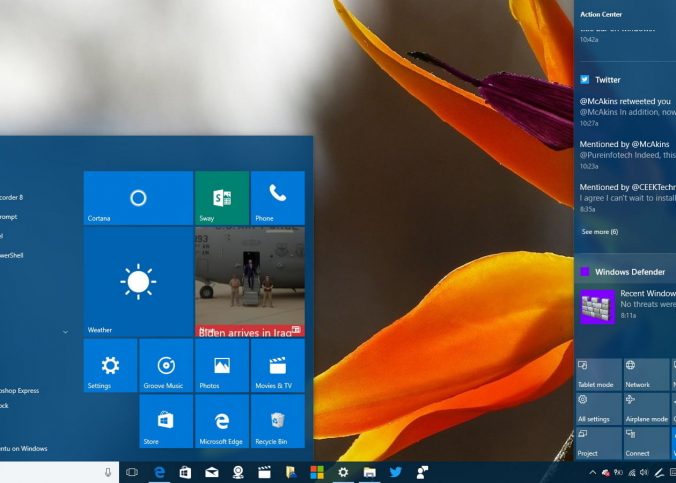
Task: Expand Twitter notifications with See more (6)
Action: 600,232
